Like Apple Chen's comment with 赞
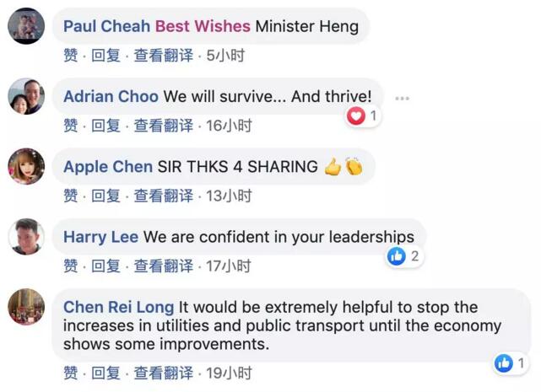 pos(71,196)
